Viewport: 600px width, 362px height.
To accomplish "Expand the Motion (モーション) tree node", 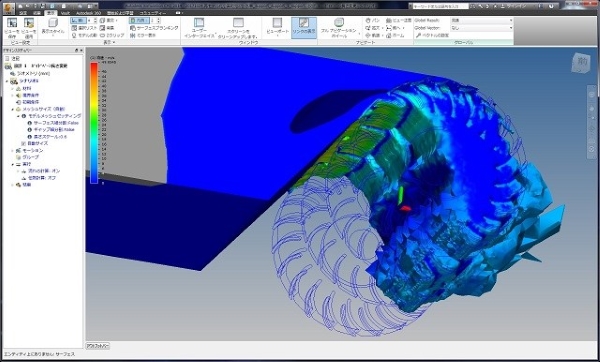I will (13, 150).
